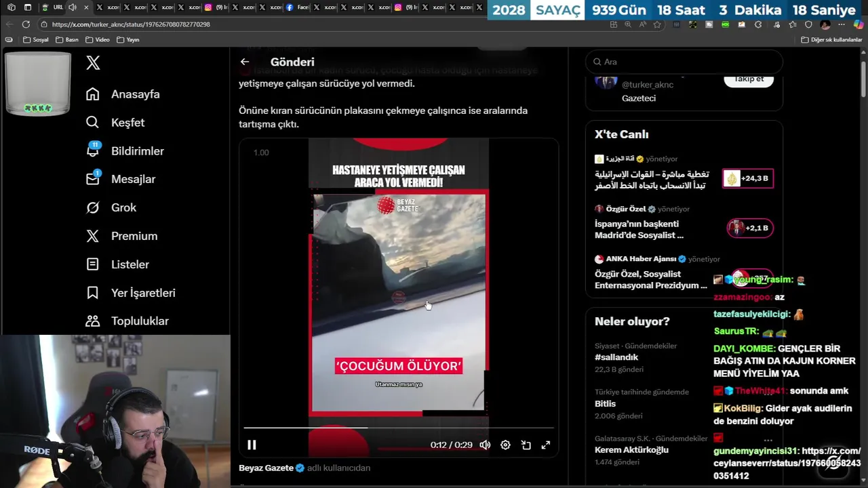The height and width of the screenshot is (488, 868).
Task: Click the envelope messages icon
Action: pyautogui.click(x=93, y=179)
